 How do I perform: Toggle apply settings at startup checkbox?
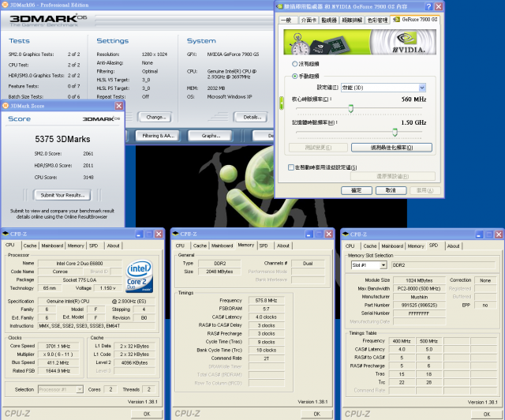(291, 167)
